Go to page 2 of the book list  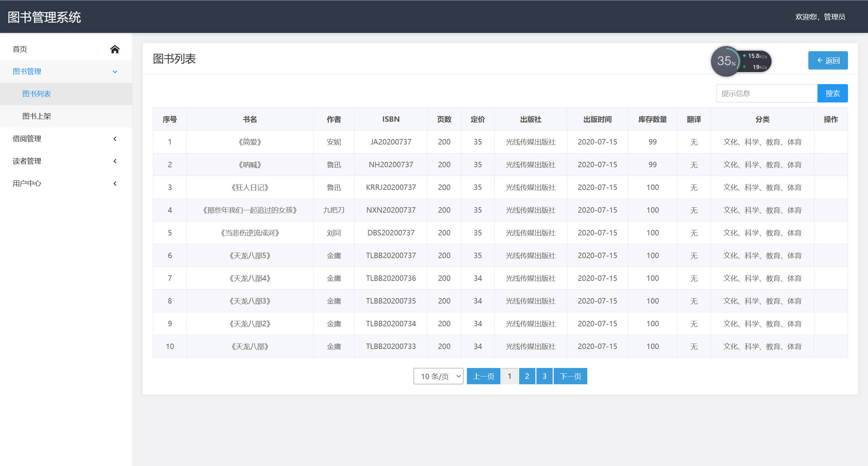[527, 376]
